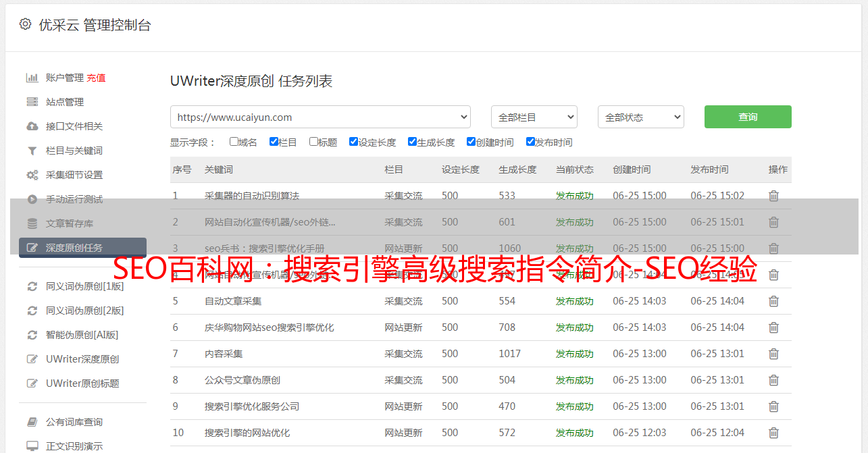
Task: Enable the 域名 display field checkbox
Action: tap(234, 142)
